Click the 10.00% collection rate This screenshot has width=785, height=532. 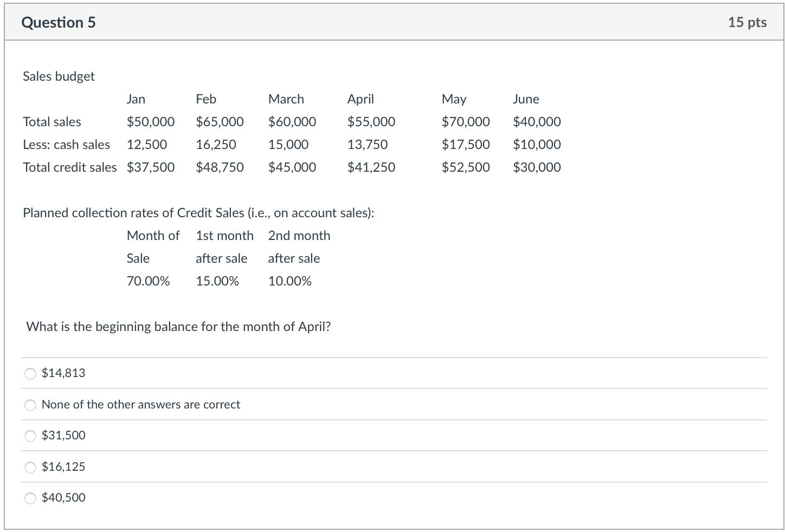pos(289,281)
